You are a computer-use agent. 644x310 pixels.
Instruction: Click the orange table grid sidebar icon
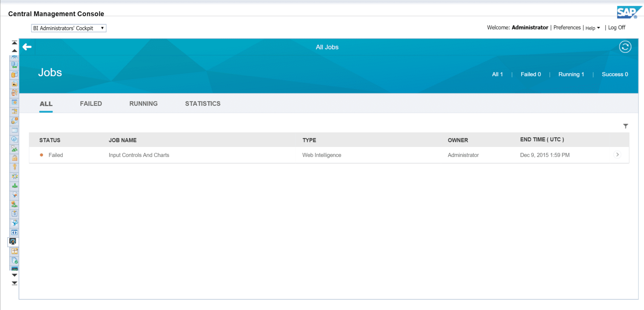coord(15,251)
